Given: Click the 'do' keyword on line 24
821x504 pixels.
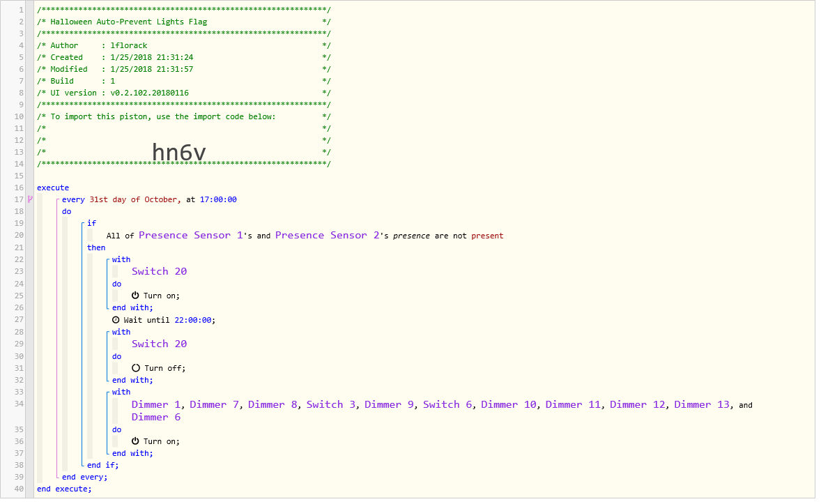Looking at the screenshot, I should tap(117, 284).
